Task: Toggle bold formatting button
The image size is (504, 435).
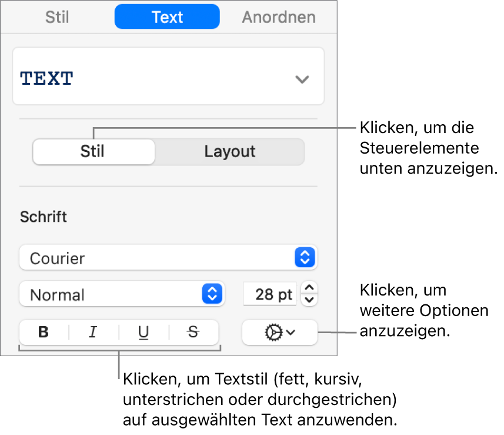Action: (44, 332)
